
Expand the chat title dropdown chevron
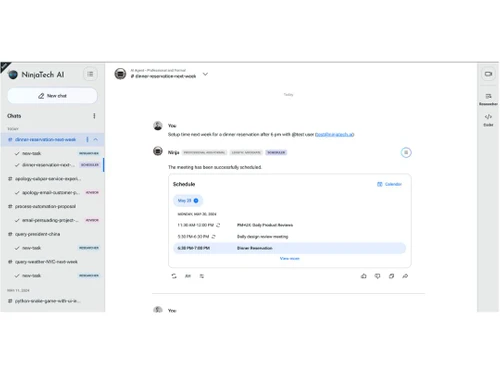[x=205, y=74]
